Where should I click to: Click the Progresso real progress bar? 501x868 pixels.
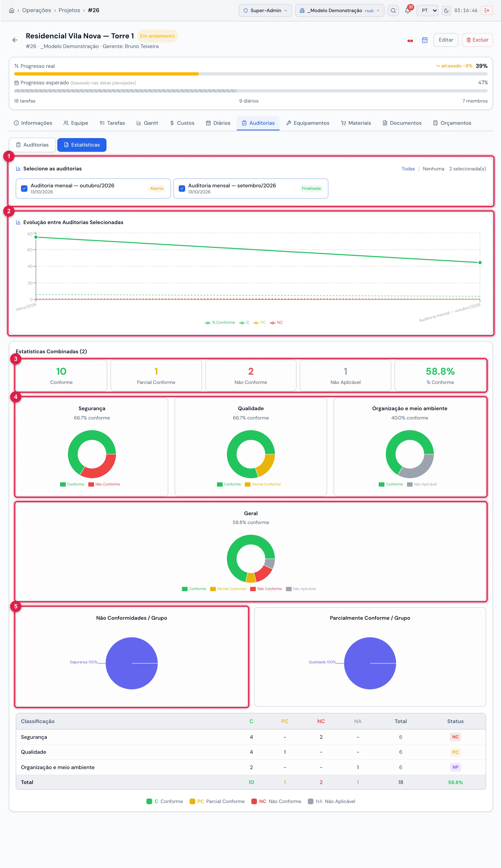[x=250, y=74]
